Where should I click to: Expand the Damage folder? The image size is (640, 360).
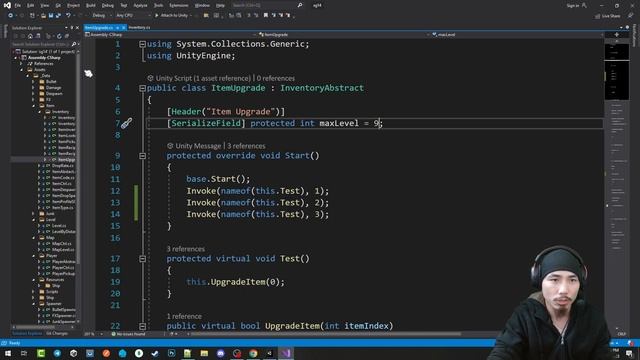click(33, 88)
